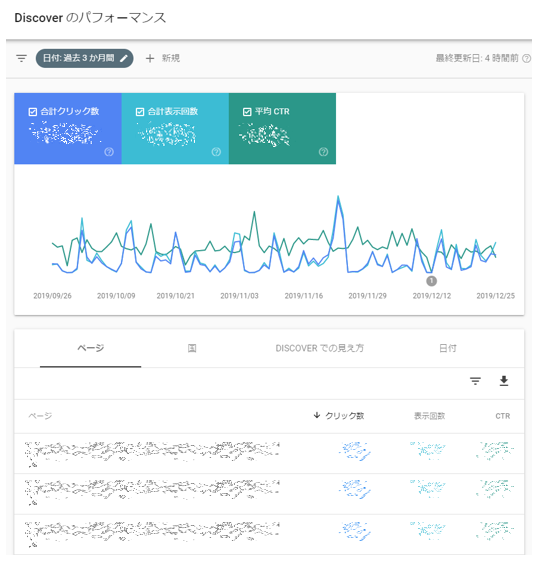
Task: Toggle 合計クリック数 checkbox
Action: click(32, 112)
